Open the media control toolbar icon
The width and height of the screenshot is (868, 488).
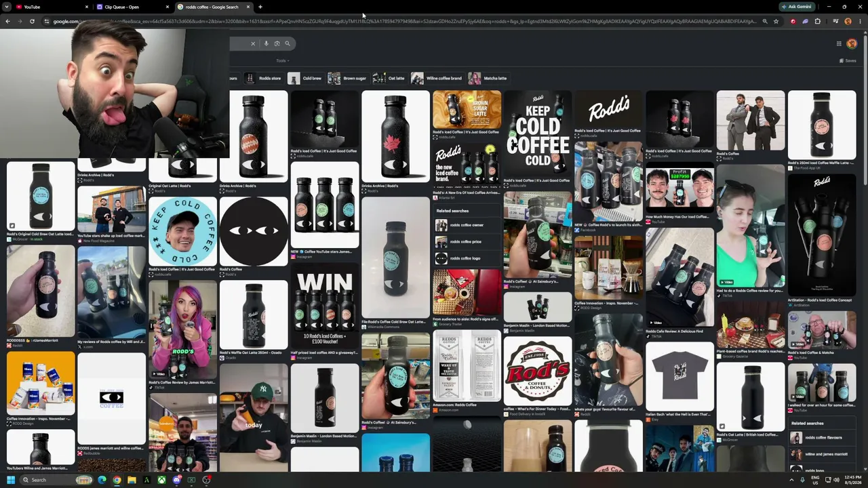point(835,21)
